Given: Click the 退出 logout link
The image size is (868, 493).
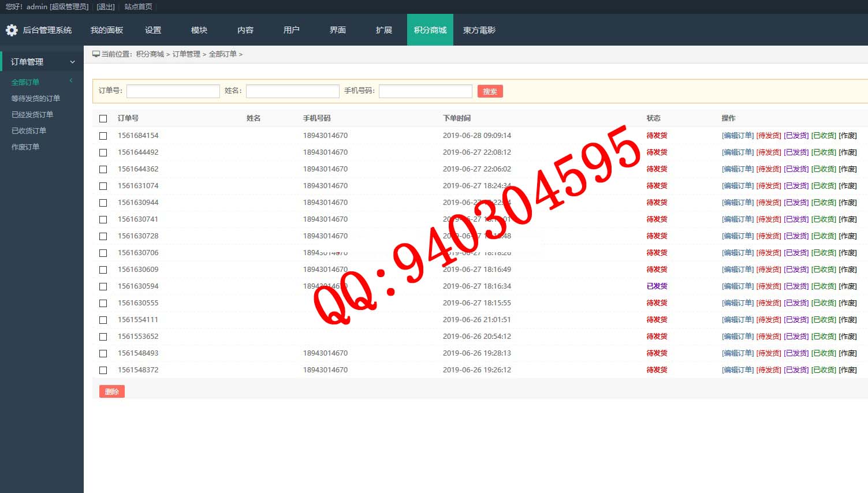Looking at the screenshot, I should (106, 7).
